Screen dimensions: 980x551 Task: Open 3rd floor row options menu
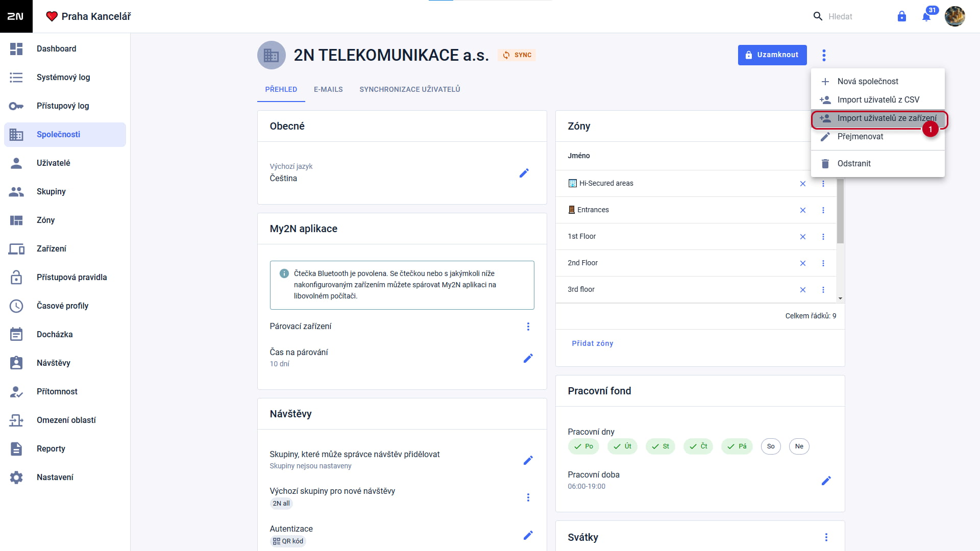pyautogui.click(x=823, y=290)
